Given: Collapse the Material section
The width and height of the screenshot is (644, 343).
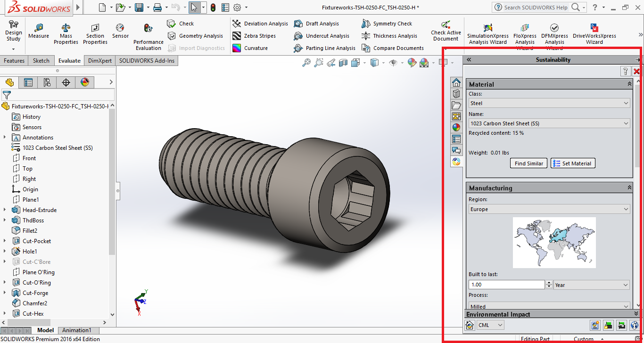Looking at the screenshot, I should [x=629, y=84].
